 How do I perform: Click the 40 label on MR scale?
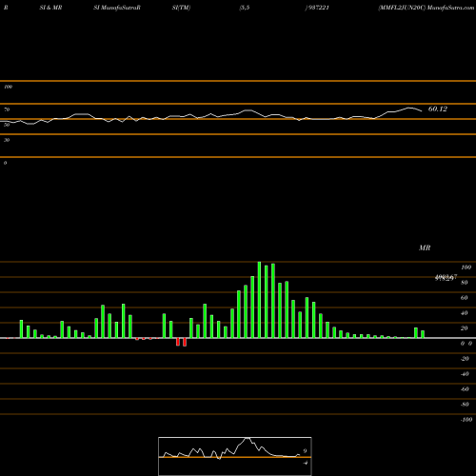click(465, 313)
